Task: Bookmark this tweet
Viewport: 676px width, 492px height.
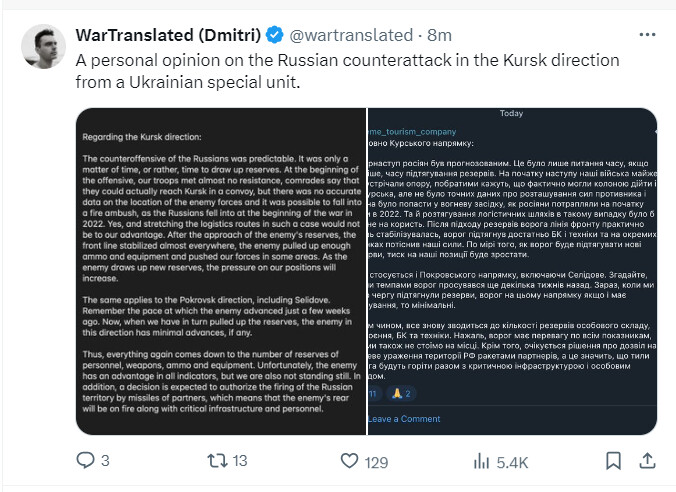Action: click(613, 461)
